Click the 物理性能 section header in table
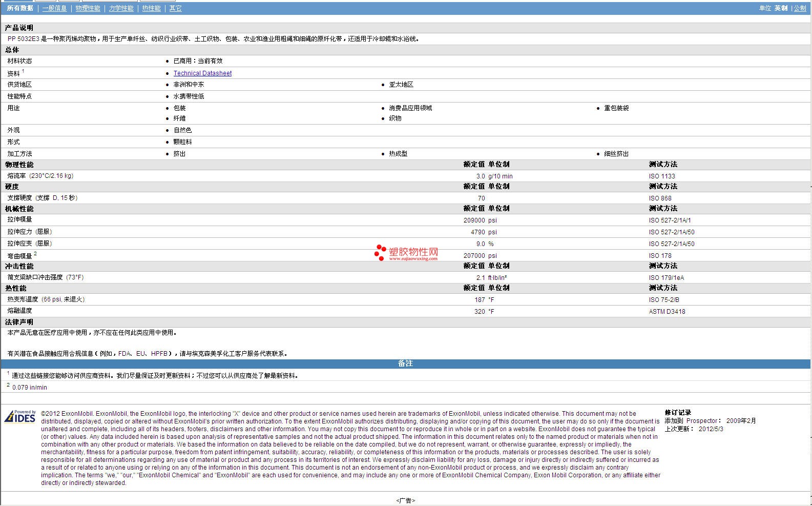812x506 pixels. 19,165
